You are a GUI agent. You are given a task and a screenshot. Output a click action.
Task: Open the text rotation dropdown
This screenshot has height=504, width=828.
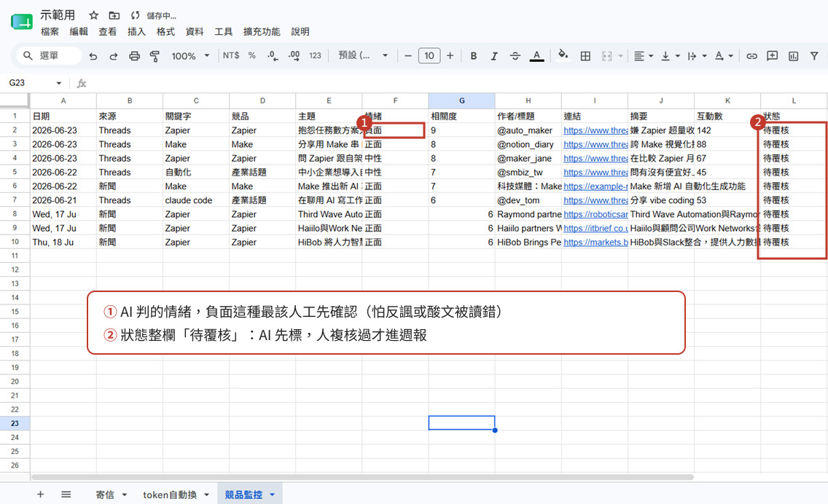tap(724, 56)
